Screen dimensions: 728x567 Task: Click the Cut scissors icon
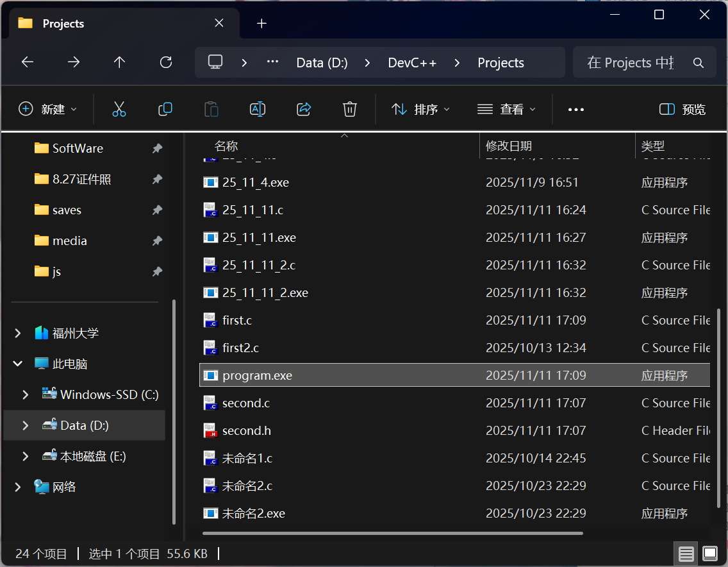pyautogui.click(x=119, y=109)
